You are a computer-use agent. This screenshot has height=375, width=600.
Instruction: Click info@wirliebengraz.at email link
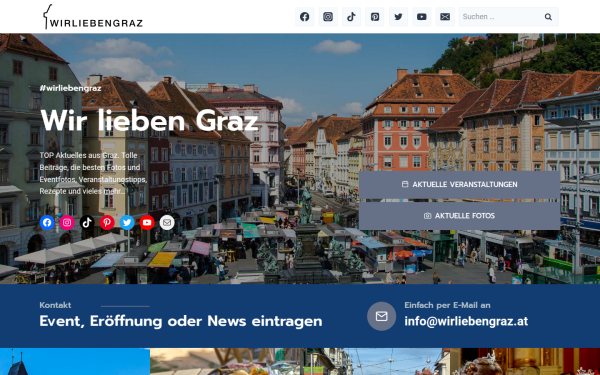466,321
